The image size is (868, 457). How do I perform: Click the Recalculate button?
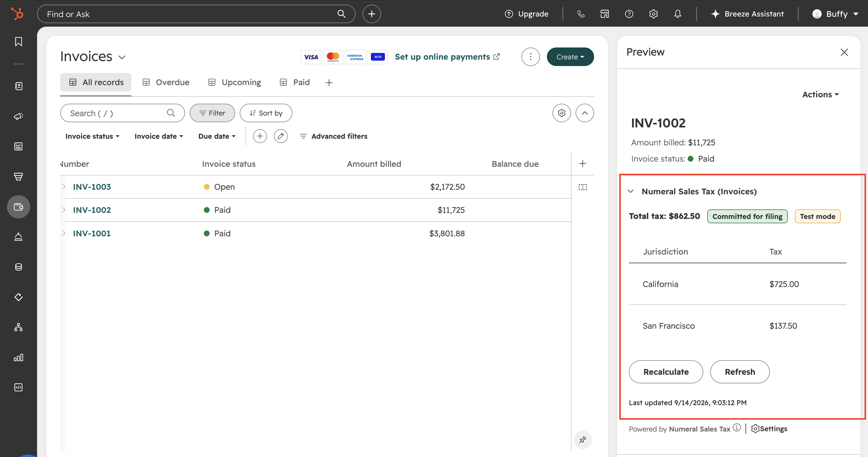(x=666, y=372)
